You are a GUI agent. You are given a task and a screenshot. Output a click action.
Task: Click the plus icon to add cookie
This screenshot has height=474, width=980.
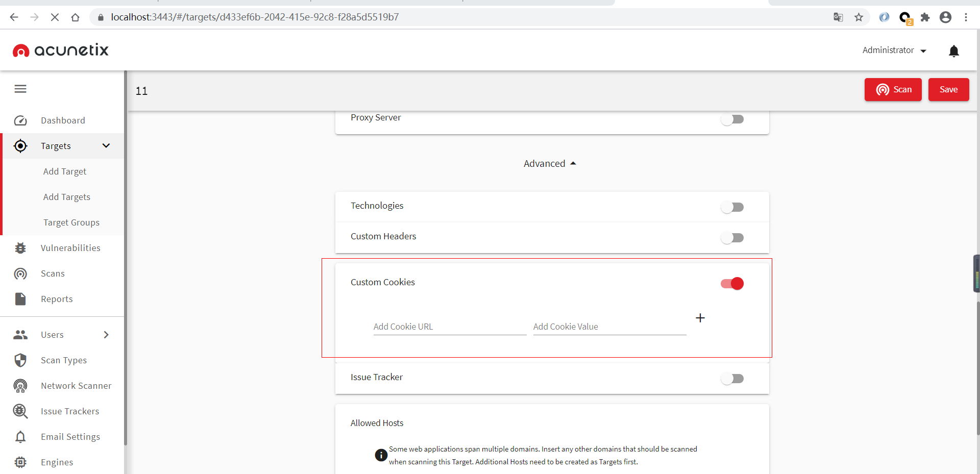point(700,318)
